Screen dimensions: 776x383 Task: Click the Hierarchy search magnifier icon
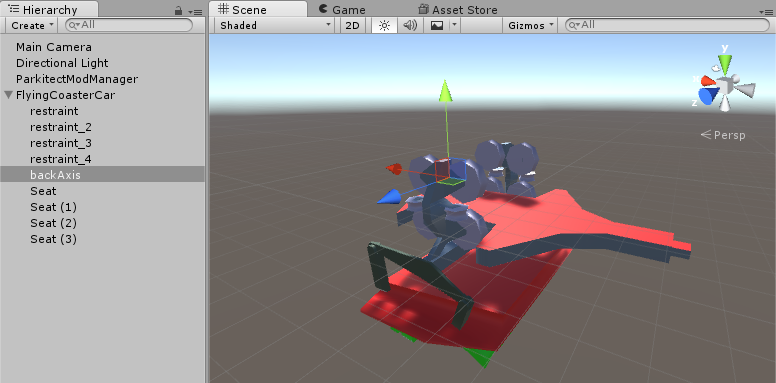[74, 25]
